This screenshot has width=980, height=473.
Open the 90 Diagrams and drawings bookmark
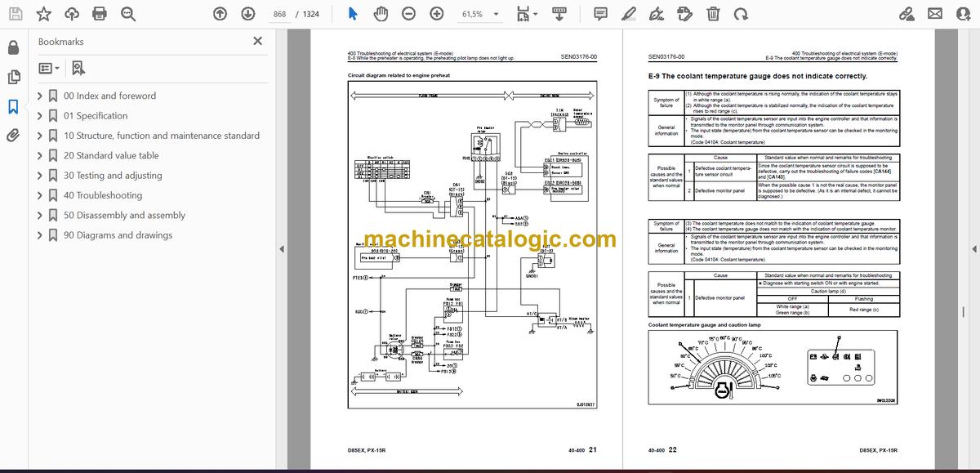click(118, 235)
